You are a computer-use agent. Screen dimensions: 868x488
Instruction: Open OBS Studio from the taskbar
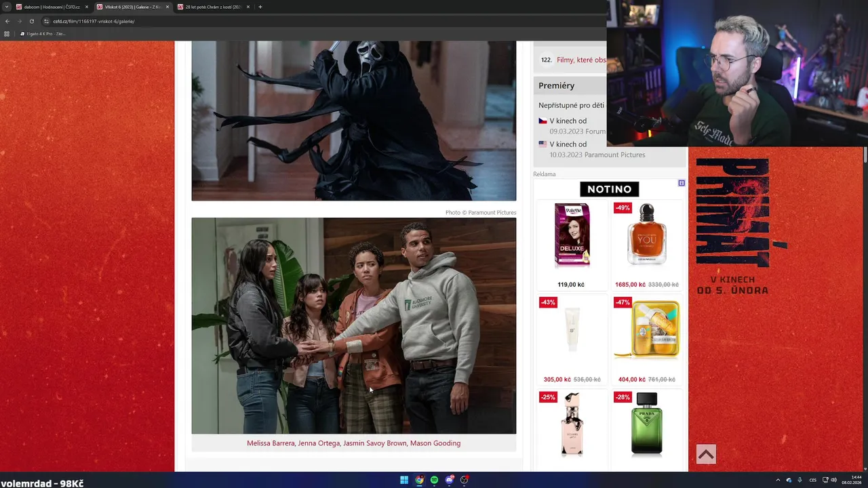465,480
